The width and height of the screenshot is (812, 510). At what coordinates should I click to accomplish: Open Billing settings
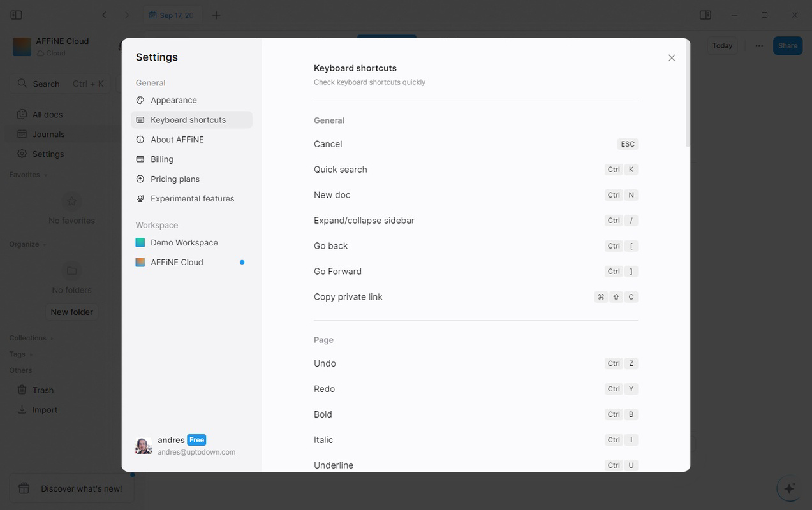point(191,159)
